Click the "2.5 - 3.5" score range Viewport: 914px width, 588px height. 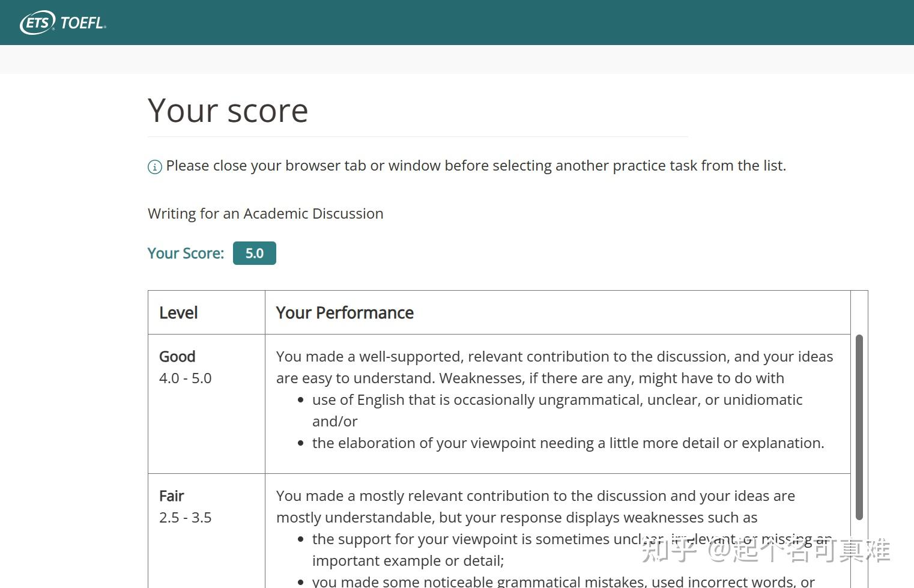click(185, 518)
